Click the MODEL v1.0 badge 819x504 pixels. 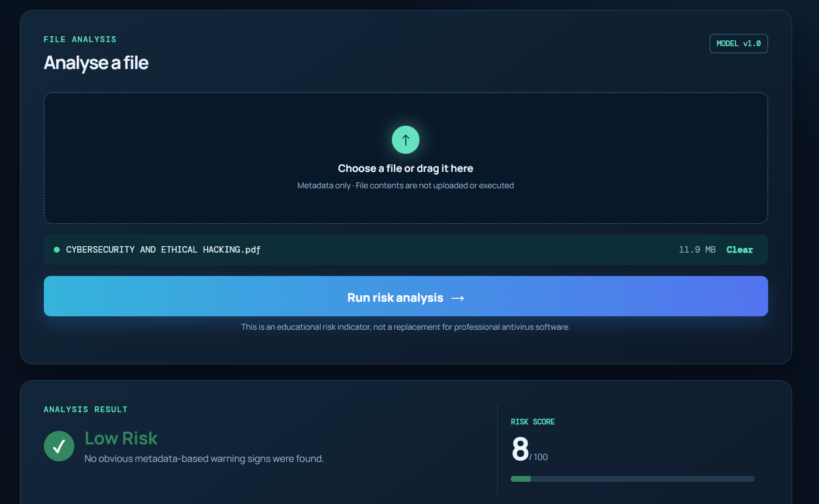(x=739, y=43)
